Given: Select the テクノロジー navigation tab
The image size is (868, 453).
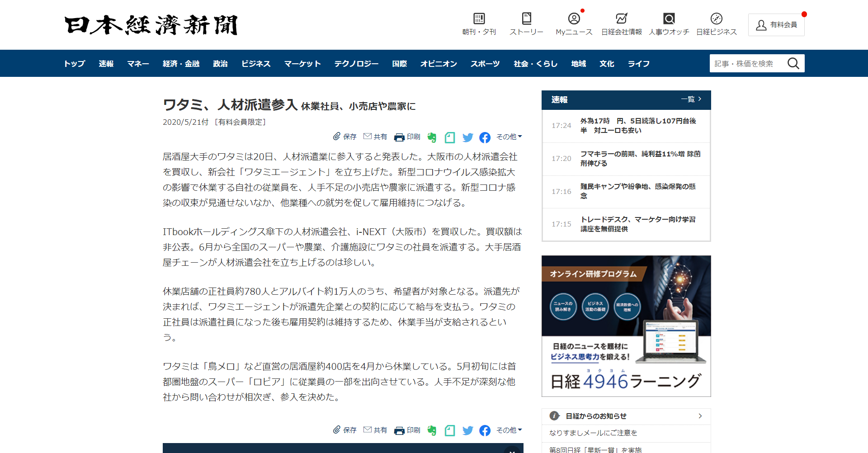Looking at the screenshot, I should [356, 64].
